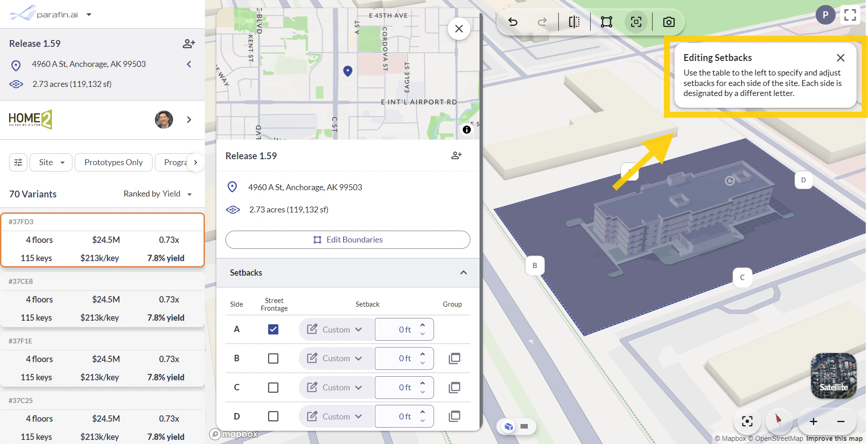Select the Prototypes Only filter
Viewport: 868px width, 444px height.
coord(113,162)
